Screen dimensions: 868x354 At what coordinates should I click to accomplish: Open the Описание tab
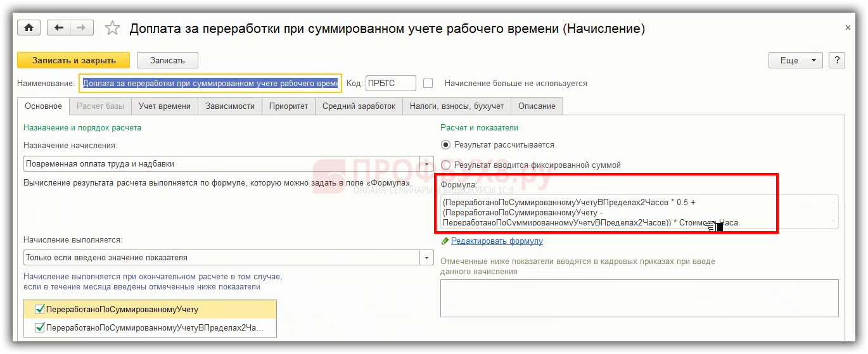(537, 106)
